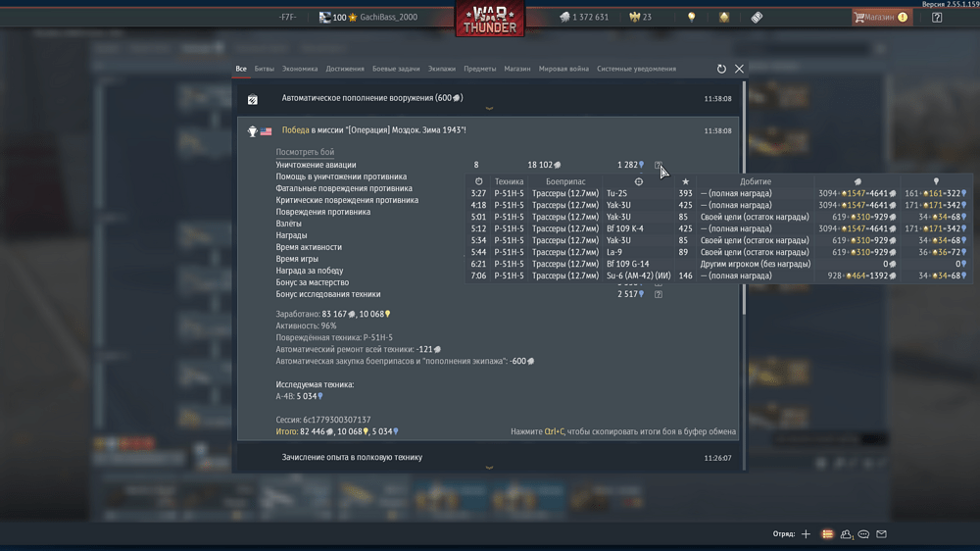This screenshot has width=980, height=551.
Task: Click the Сессия: 6c1779300307137 line
Action: pyautogui.click(x=323, y=420)
